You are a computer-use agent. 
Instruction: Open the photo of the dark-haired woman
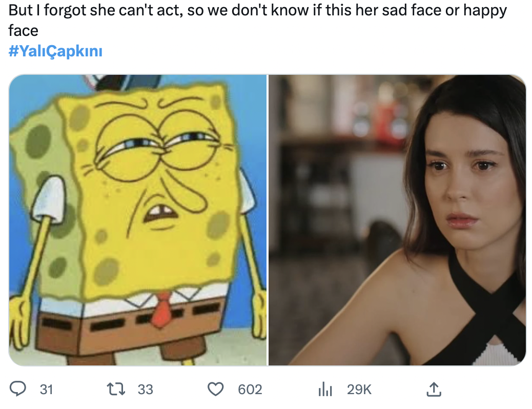click(x=397, y=220)
